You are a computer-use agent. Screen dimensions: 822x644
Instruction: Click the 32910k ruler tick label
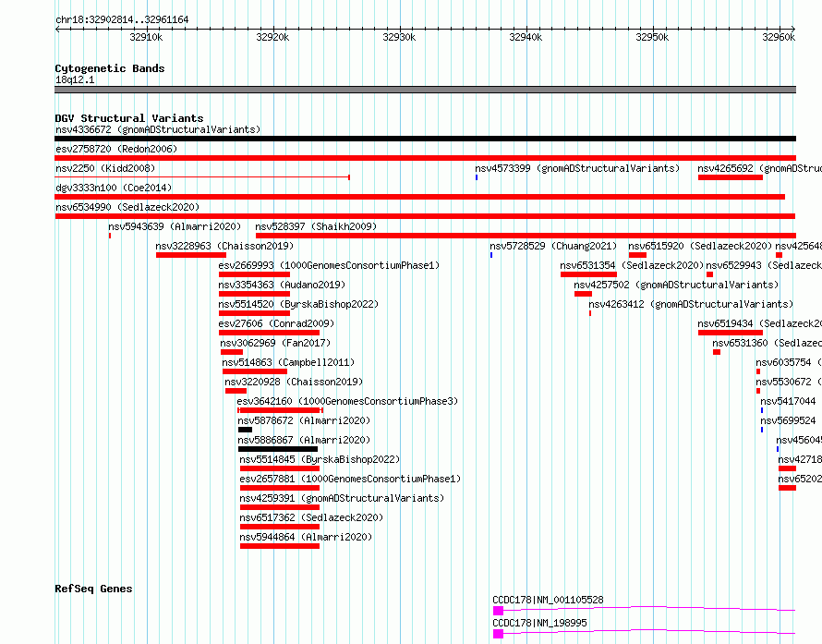pyautogui.click(x=146, y=37)
